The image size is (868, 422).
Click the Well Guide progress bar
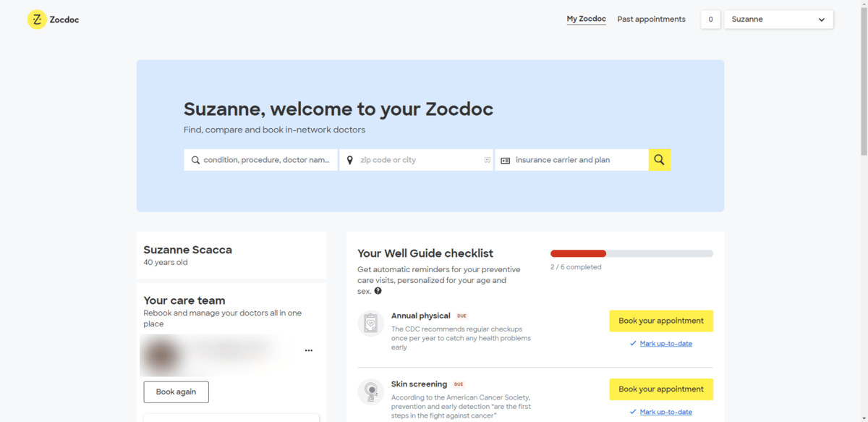tap(631, 253)
